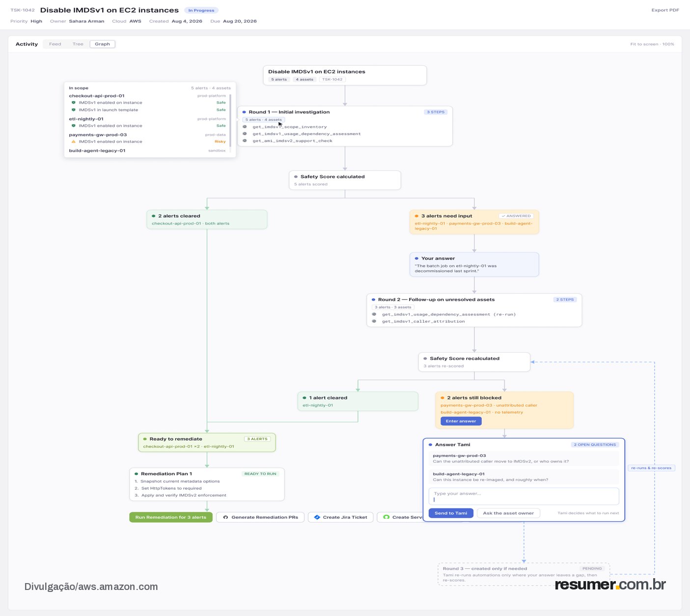Screen dimensions: 690x616
Task: Select the Graph view tab
Action: (102, 44)
